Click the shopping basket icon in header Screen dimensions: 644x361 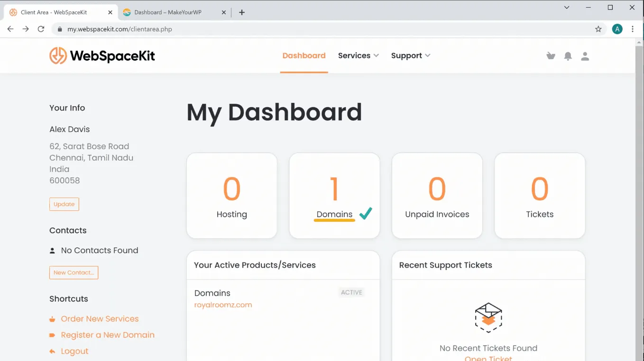tap(551, 56)
